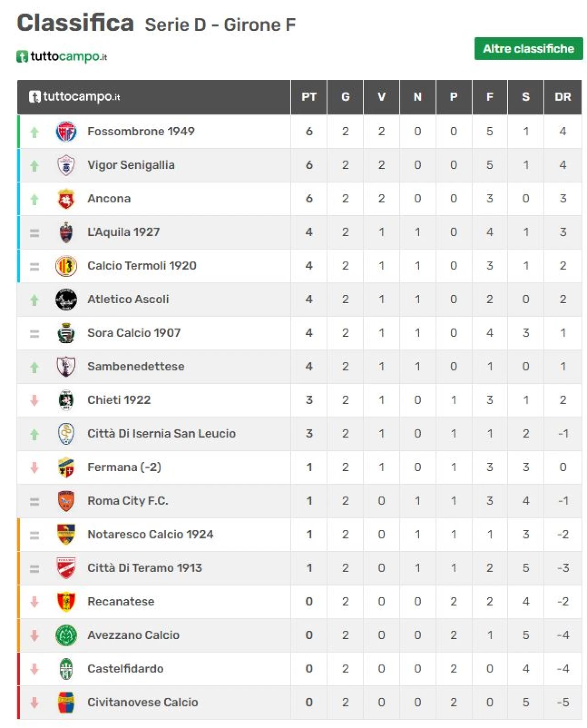Click the Avezzano Calcio green crest
The width and height of the screenshot is (587, 728).
coord(66,635)
